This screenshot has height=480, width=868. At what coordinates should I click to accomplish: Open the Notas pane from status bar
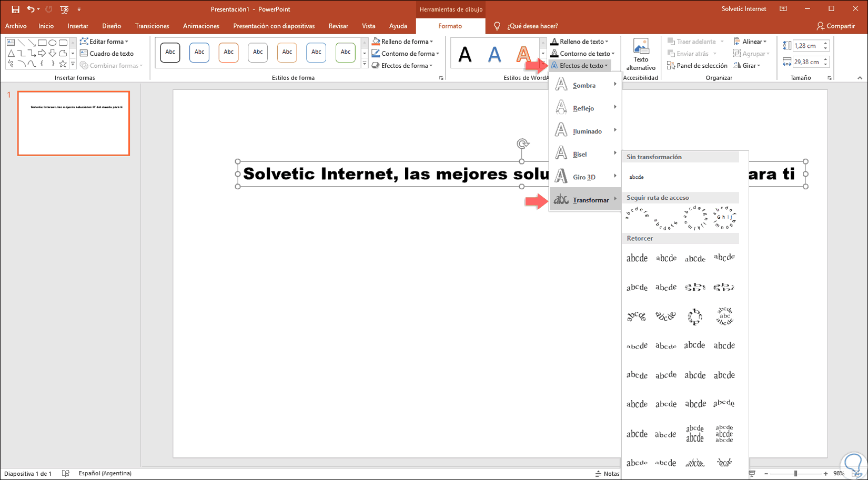[608, 474]
